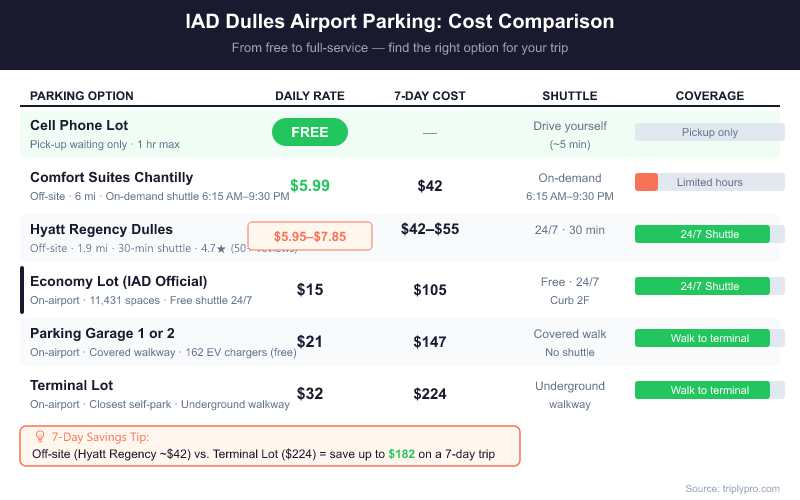
Task: Click the $5.99 Comfort Suites daily rate
Action: 310,185
